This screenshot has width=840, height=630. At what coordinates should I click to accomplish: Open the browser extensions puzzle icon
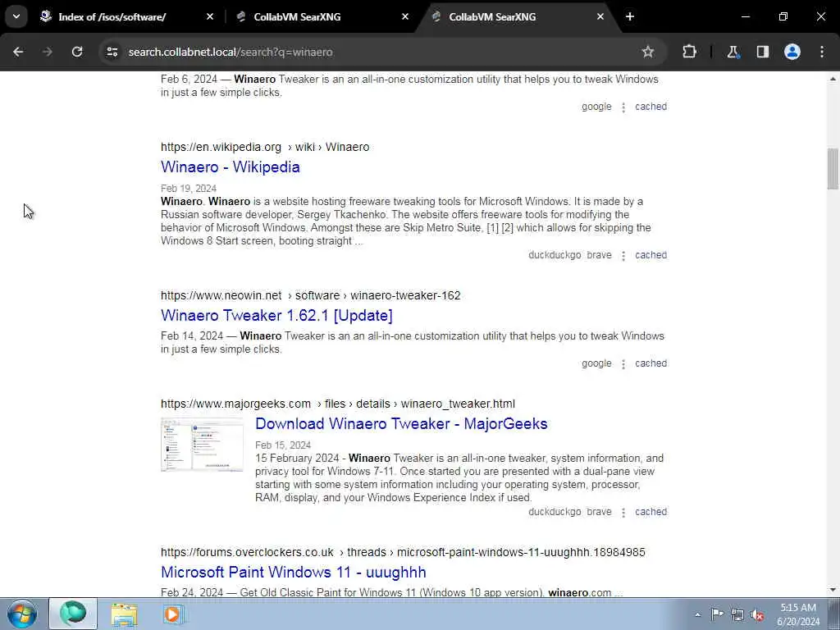coord(689,52)
